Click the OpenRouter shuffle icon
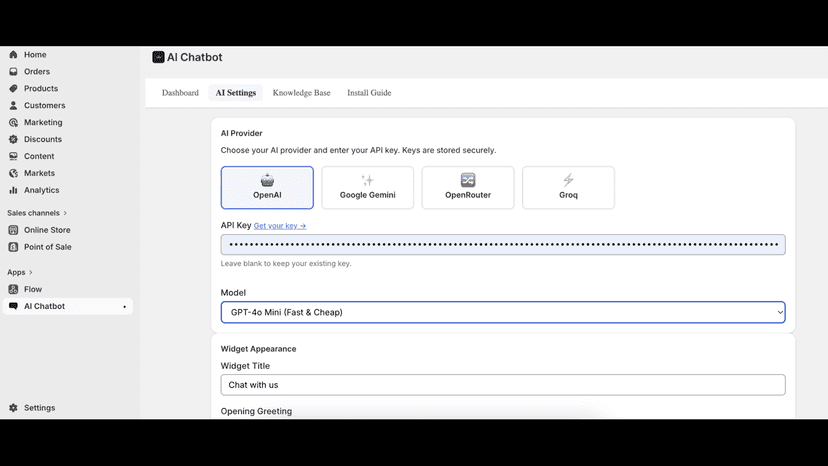Viewport: 828px width, 466px height. tap(468, 180)
